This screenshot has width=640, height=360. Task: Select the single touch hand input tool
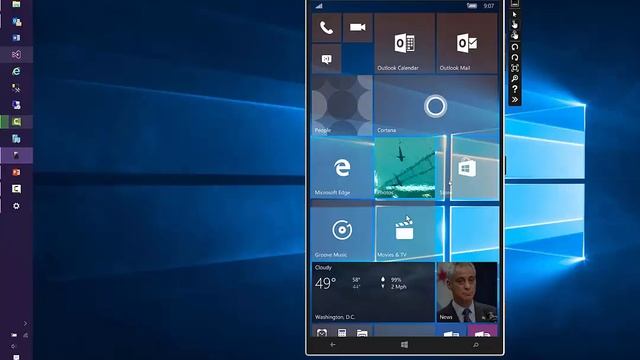tap(514, 25)
